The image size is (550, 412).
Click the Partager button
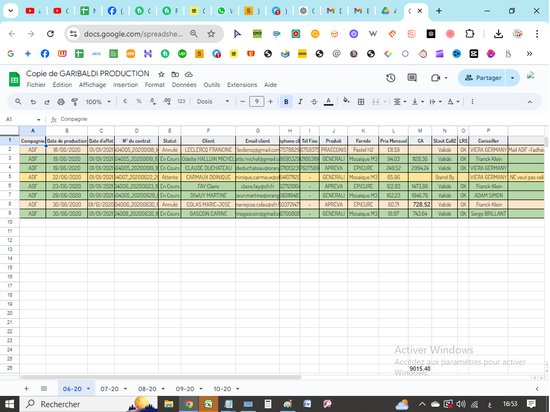pyautogui.click(x=483, y=78)
